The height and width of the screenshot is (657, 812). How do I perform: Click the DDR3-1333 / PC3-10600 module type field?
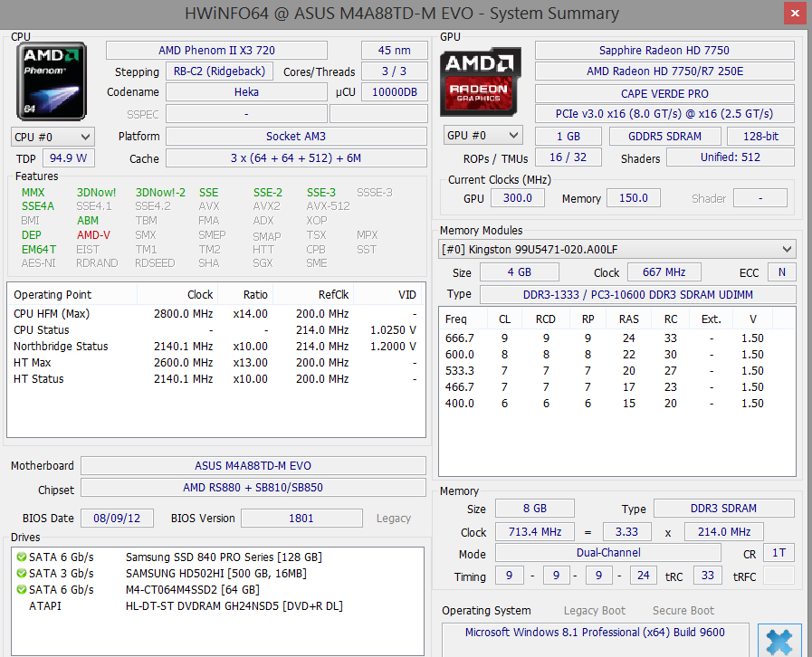(638, 295)
